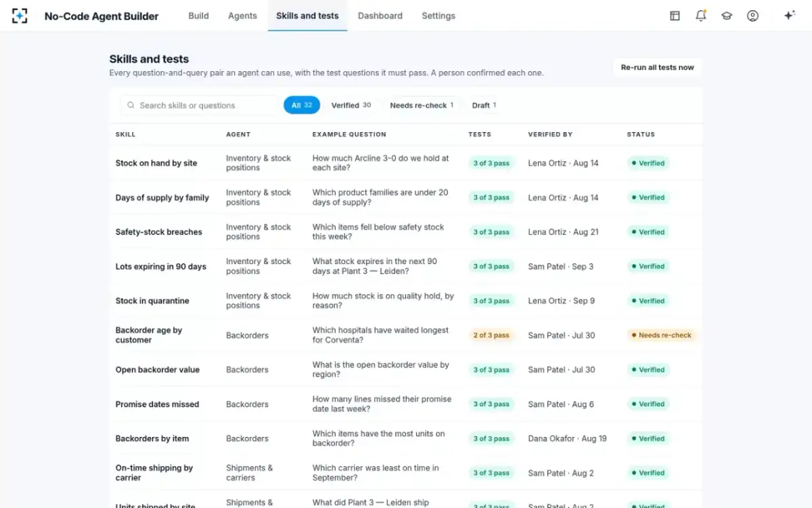Open the Promise dates missed skill
Screen dimensions: 812x508
[x=157, y=404]
